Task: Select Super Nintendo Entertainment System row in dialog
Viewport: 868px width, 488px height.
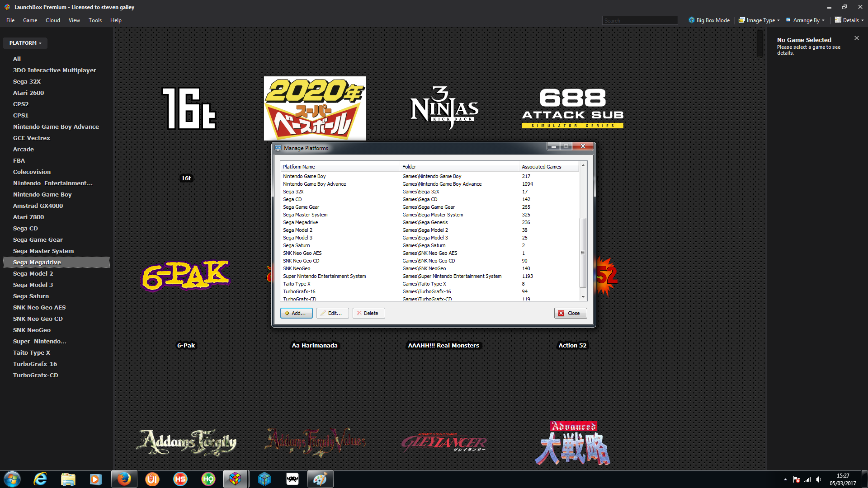Action: click(x=429, y=276)
